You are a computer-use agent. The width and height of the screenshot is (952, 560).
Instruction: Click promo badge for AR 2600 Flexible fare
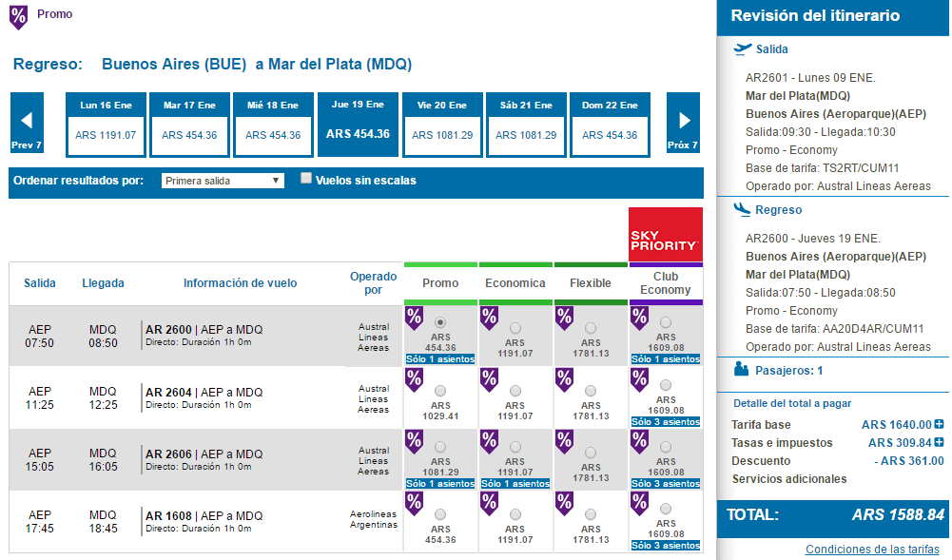point(565,318)
